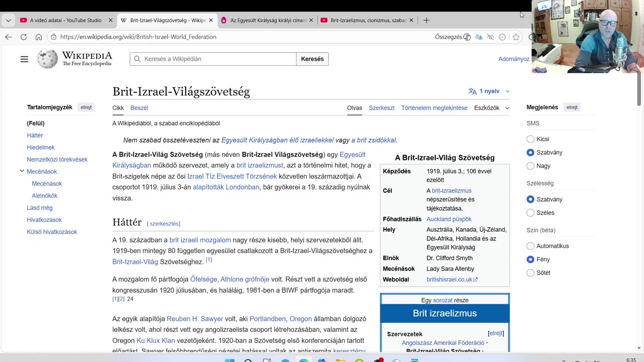Viewport: 644px width, 362px height.
Task: Select Automatikus color mode
Action: coord(530,246)
